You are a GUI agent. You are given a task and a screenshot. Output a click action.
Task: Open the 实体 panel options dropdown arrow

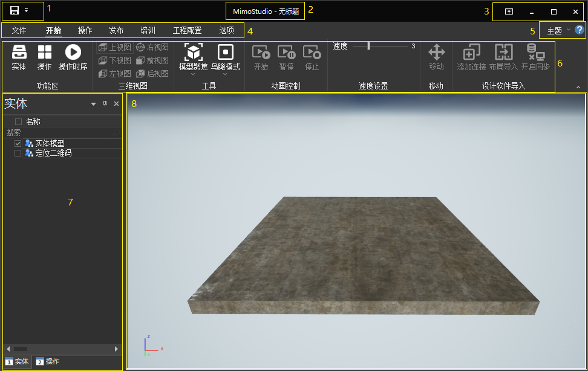[93, 104]
